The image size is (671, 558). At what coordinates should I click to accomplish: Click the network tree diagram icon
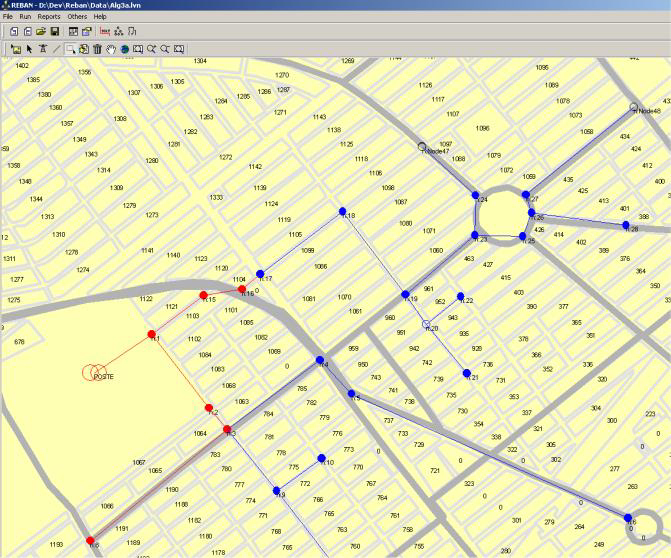[119, 31]
